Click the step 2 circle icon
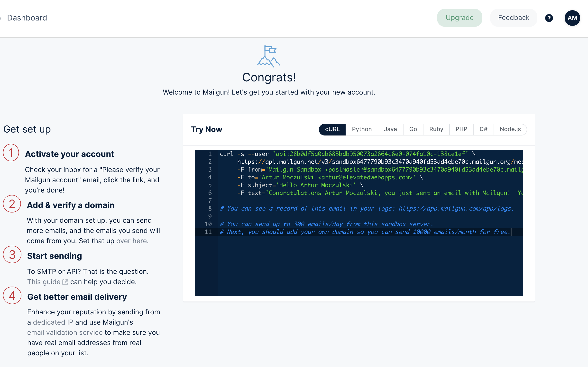The width and height of the screenshot is (588, 367). tap(12, 204)
